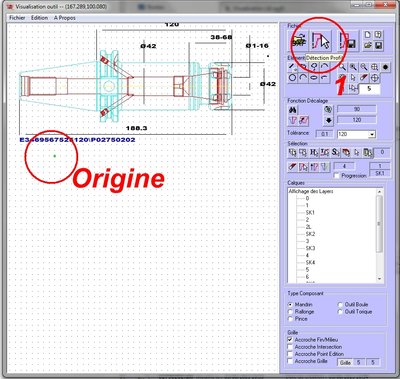This screenshot has width=400, height=379.
Task: Click the Grille button
Action: [345, 362]
